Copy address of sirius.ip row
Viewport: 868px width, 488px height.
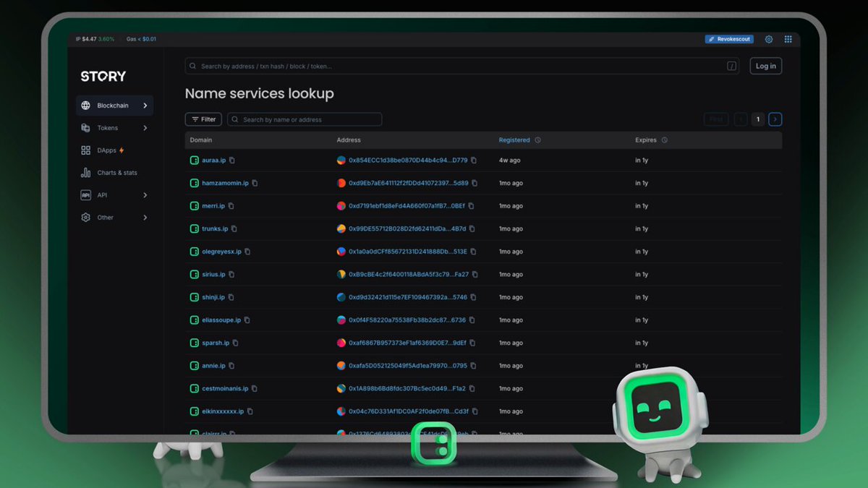click(475, 275)
